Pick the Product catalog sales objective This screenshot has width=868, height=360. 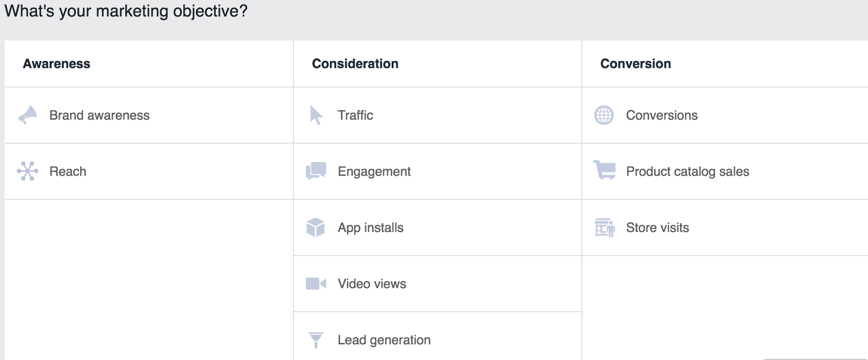tap(725, 171)
